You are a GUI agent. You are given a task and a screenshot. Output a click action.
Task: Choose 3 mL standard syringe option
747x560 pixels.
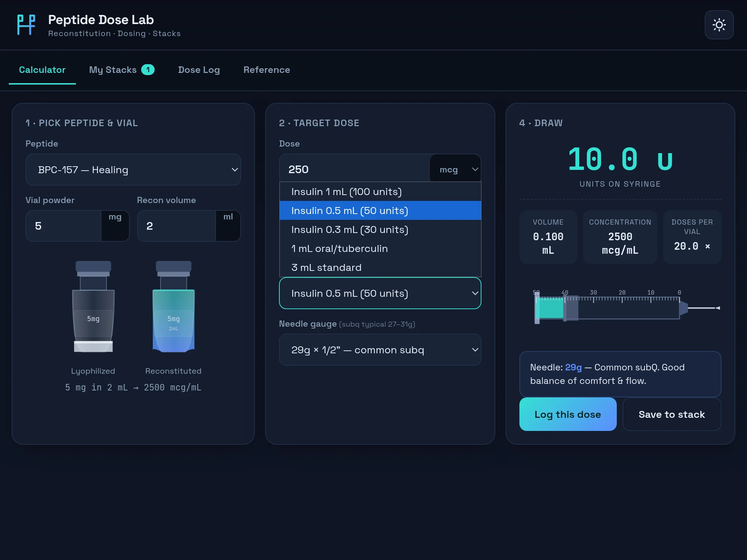[380, 267]
